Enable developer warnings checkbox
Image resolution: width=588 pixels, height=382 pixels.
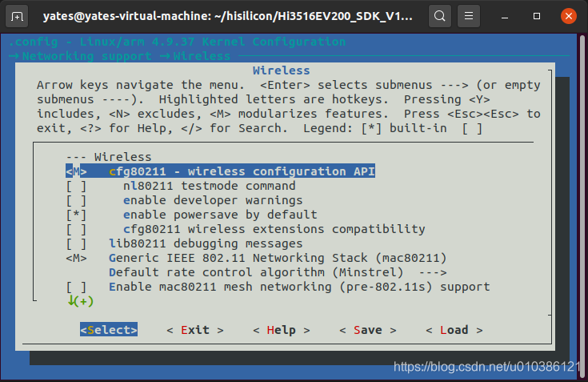click(76, 200)
